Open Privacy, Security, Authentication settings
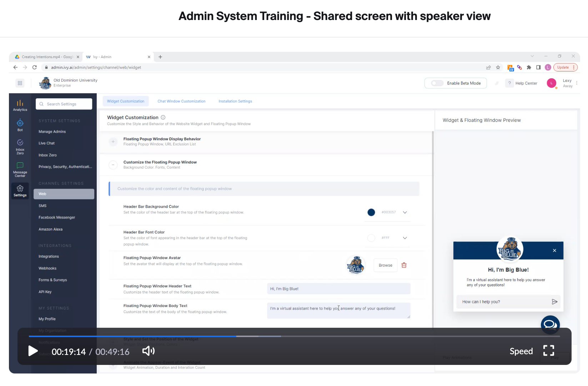 pos(65,167)
